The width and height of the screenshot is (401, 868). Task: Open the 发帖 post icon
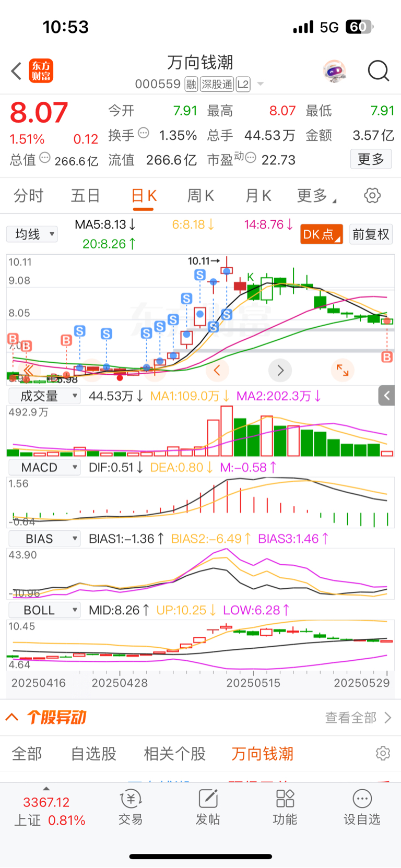(208, 807)
